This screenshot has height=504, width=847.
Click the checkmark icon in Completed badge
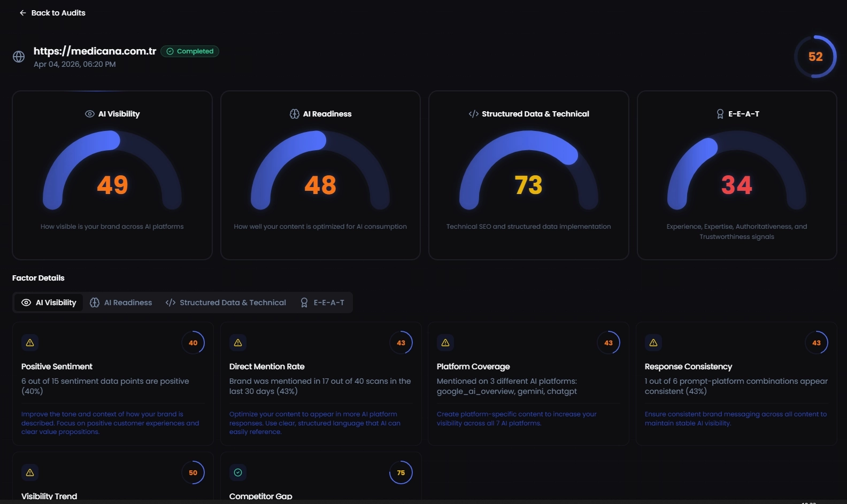(170, 51)
